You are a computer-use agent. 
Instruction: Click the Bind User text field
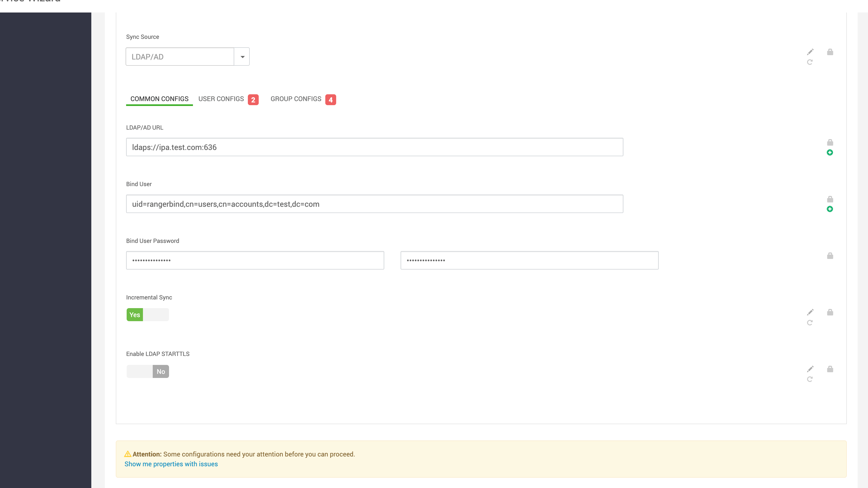tap(374, 204)
